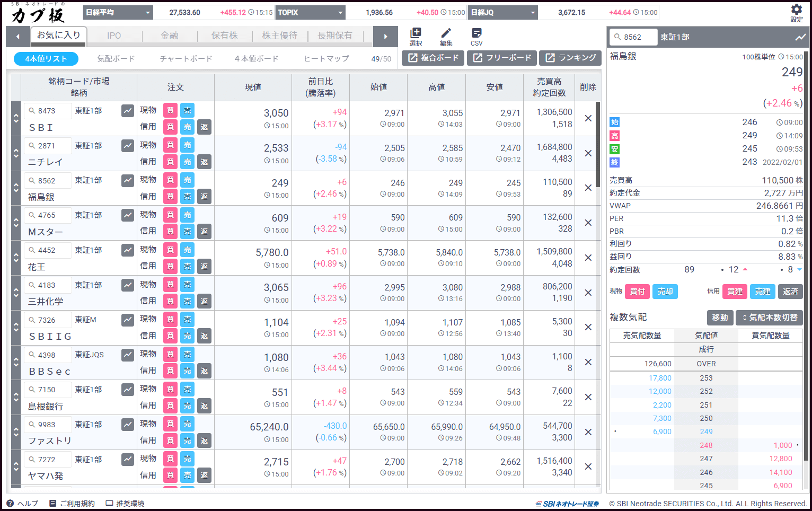Switch to 4本値リスト view
Image resolution: width=812 pixels, height=511 pixels.
[46, 59]
